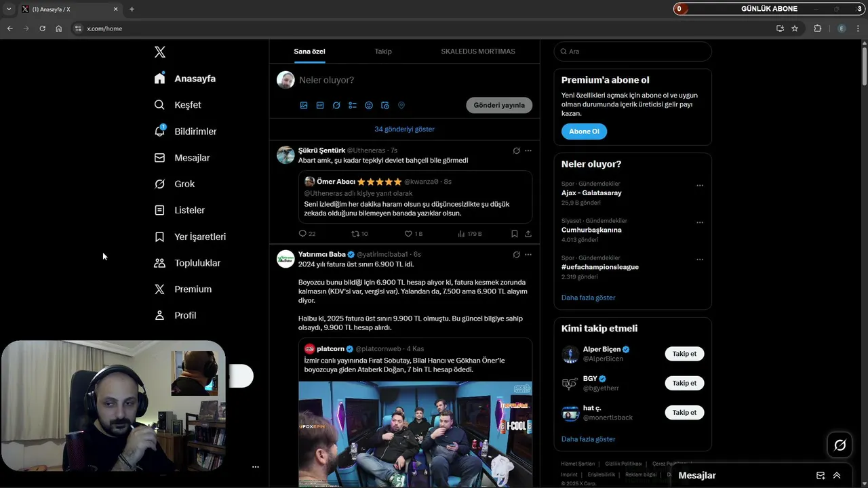The width and height of the screenshot is (868, 488).
Task: Open Listeler page
Action: coord(180,210)
